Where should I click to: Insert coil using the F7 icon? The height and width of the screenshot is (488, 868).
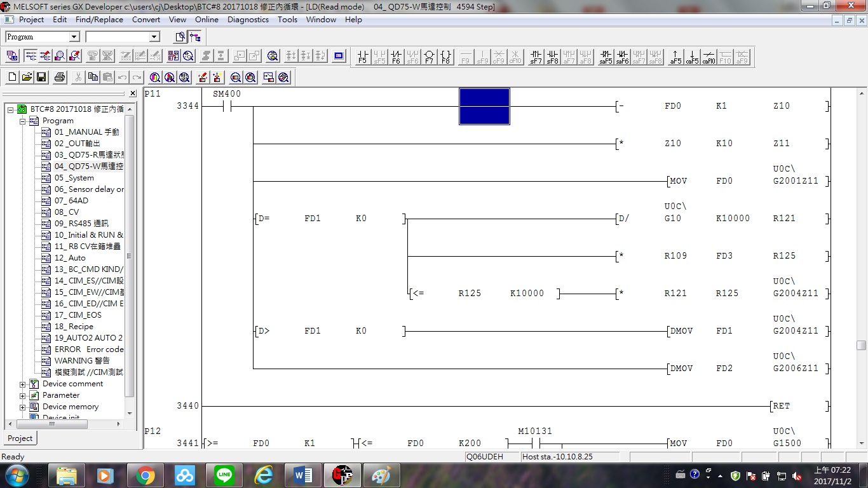coord(429,57)
